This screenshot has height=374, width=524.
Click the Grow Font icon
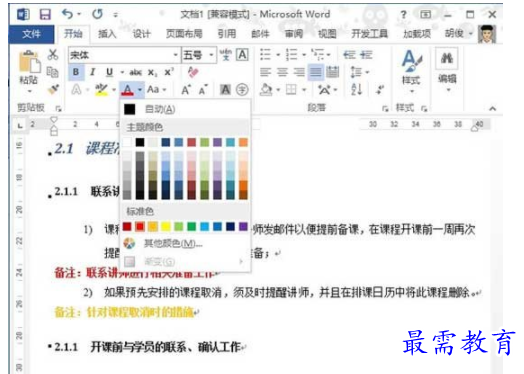point(185,89)
